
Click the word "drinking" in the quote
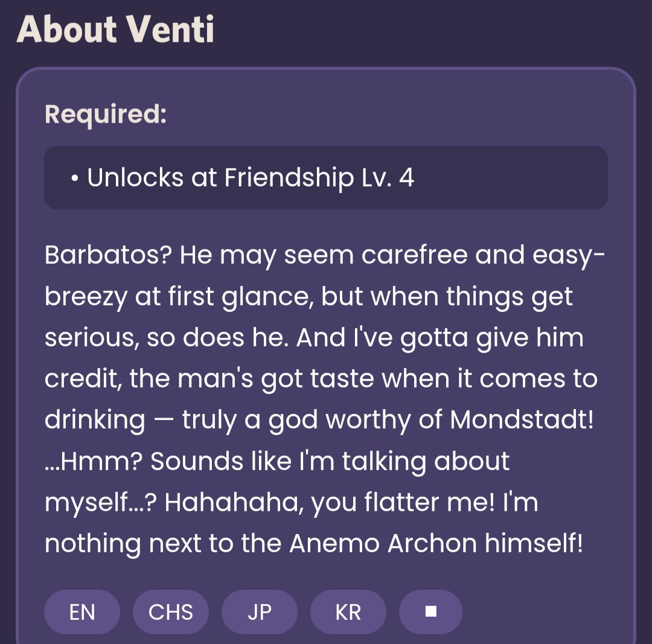pos(95,421)
